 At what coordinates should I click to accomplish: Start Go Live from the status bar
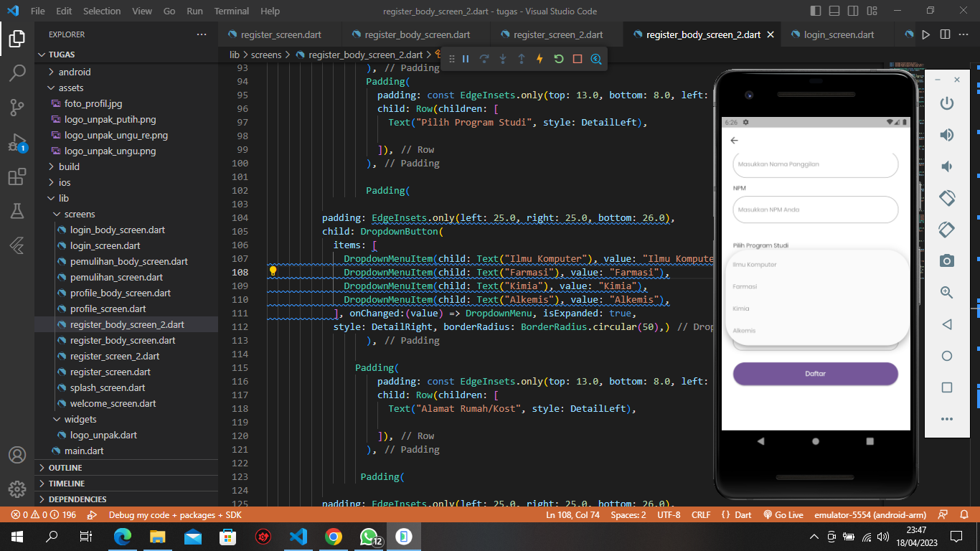tap(783, 514)
